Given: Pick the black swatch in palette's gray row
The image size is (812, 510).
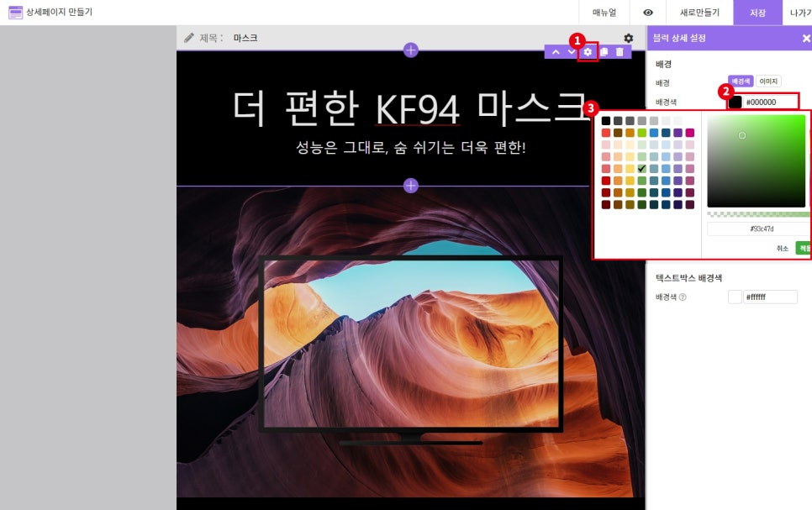Looking at the screenshot, I should click(606, 121).
